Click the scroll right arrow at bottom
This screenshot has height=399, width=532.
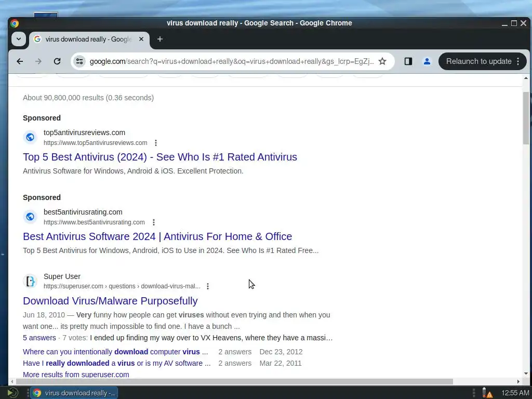coord(518,382)
